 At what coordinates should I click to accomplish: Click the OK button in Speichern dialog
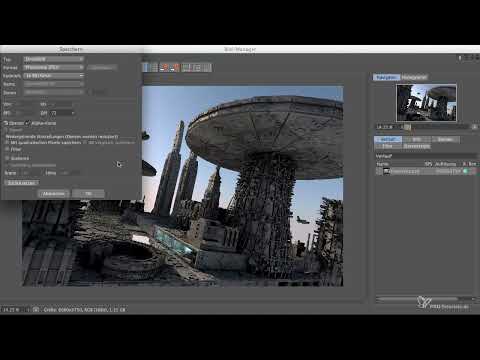click(88, 194)
